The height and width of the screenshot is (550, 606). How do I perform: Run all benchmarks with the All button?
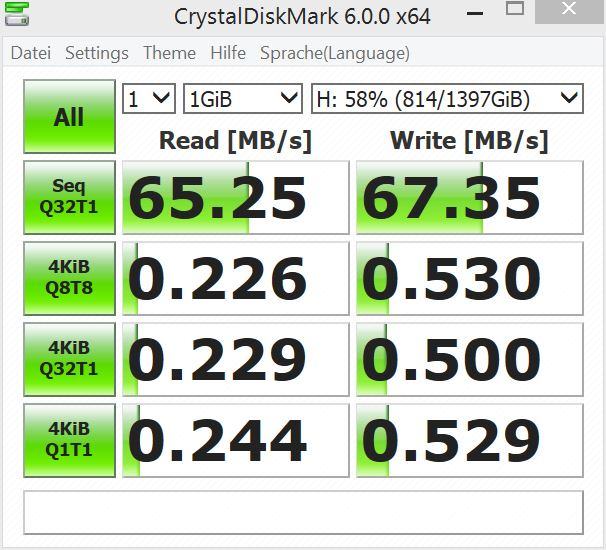pos(70,116)
